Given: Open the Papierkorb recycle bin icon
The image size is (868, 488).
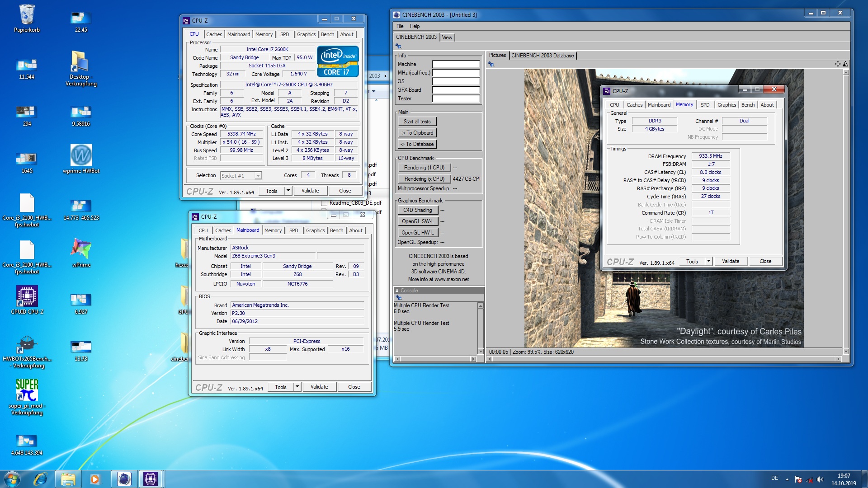Looking at the screenshot, I should click(x=27, y=18).
